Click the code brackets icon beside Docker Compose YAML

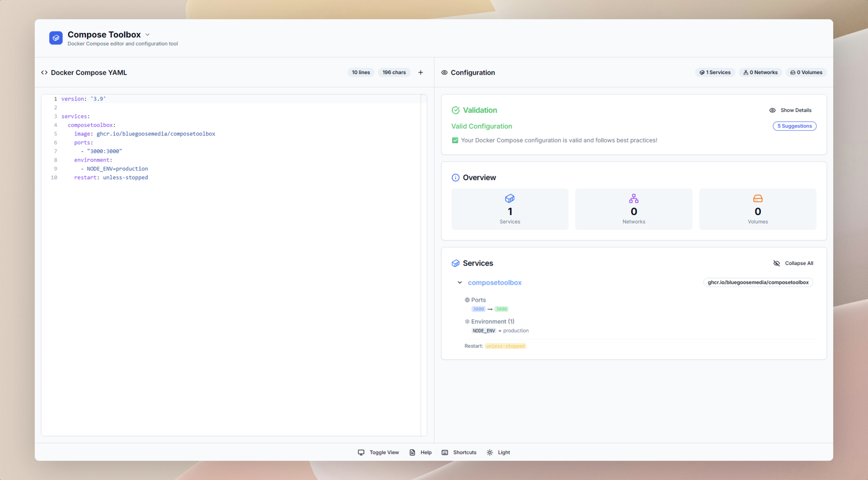[44, 72]
